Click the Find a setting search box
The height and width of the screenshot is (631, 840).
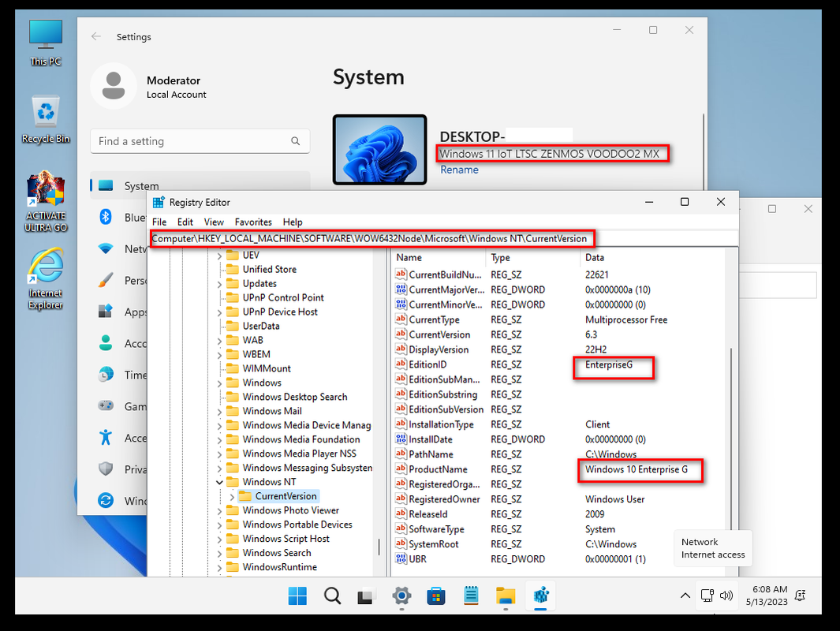click(x=200, y=141)
